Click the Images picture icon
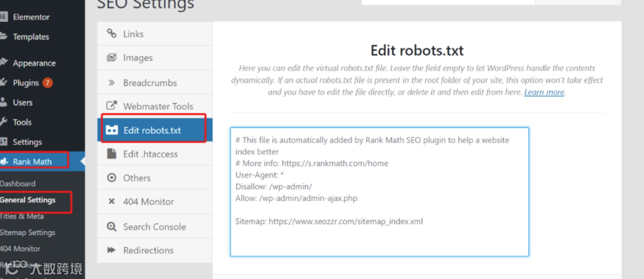Image resolution: width=644 pixels, height=279 pixels. coord(111,57)
